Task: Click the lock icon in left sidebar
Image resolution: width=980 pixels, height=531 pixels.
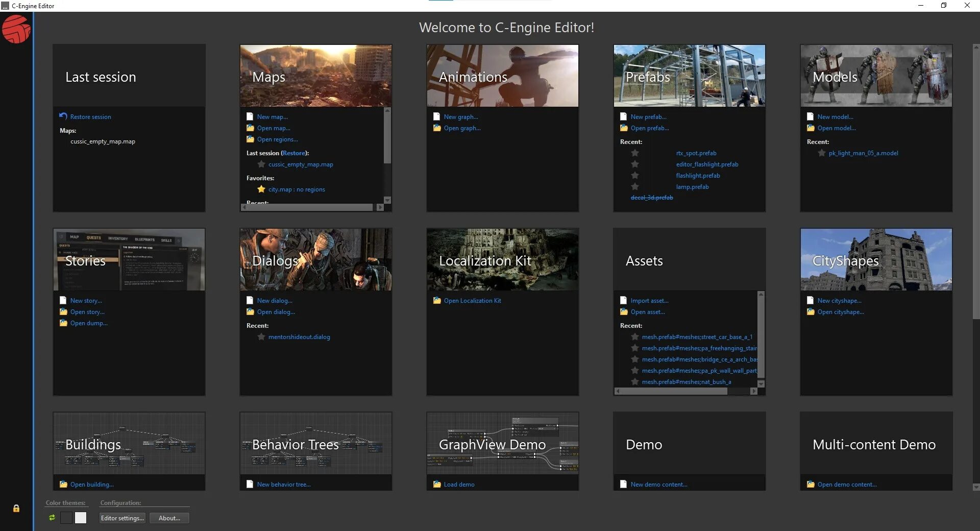Action: point(16,508)
